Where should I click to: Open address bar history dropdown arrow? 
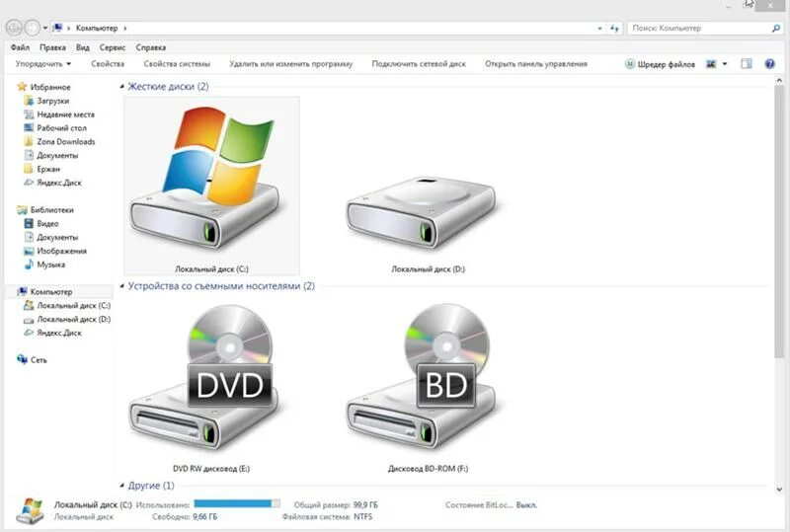[599, 29]
